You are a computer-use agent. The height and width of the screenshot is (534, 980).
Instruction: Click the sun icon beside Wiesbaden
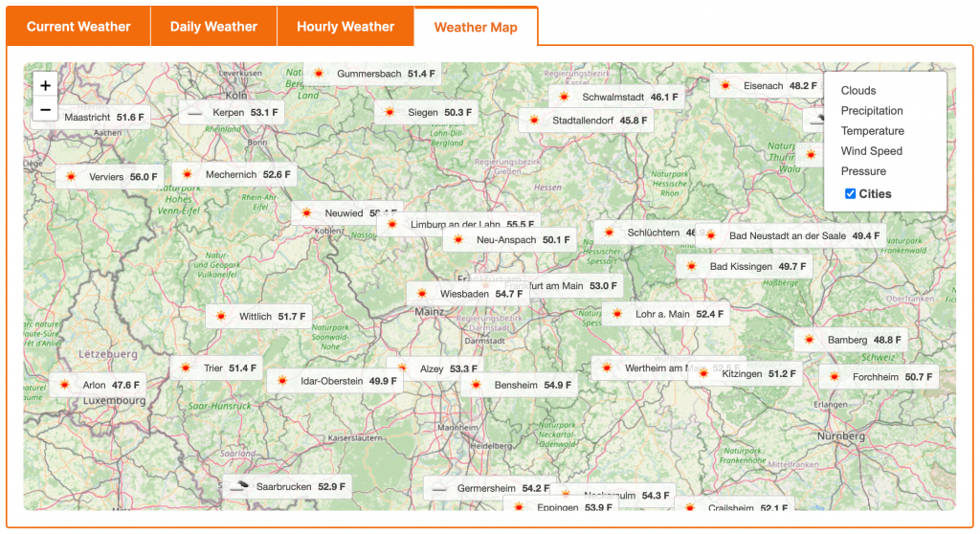click(422, 294)
